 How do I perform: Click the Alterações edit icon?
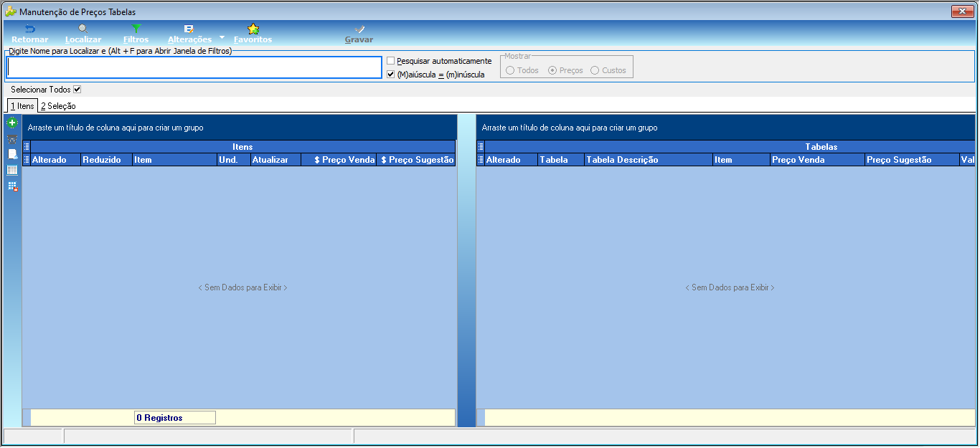[189, 29]
